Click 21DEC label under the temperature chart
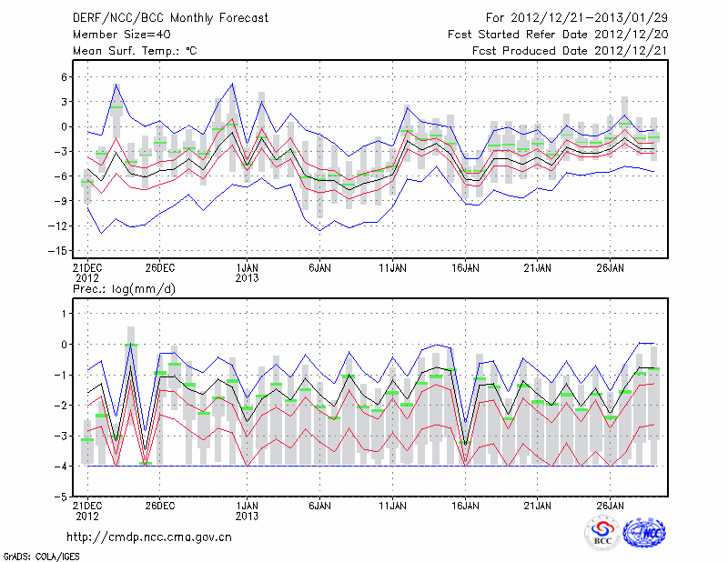This screenshot has height=562, width=728. [x=86, y=268]
